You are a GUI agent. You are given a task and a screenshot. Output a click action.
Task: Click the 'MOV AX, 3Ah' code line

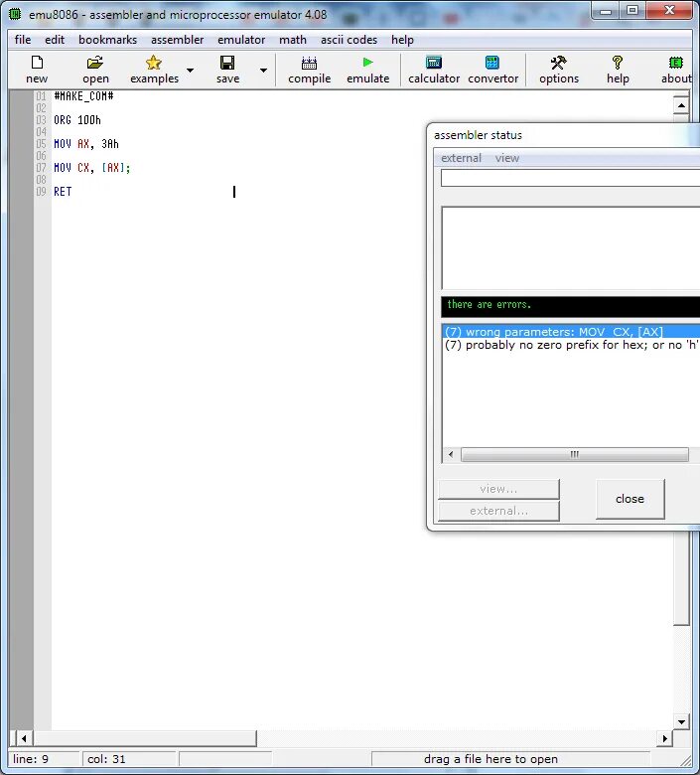pos(86,144)
